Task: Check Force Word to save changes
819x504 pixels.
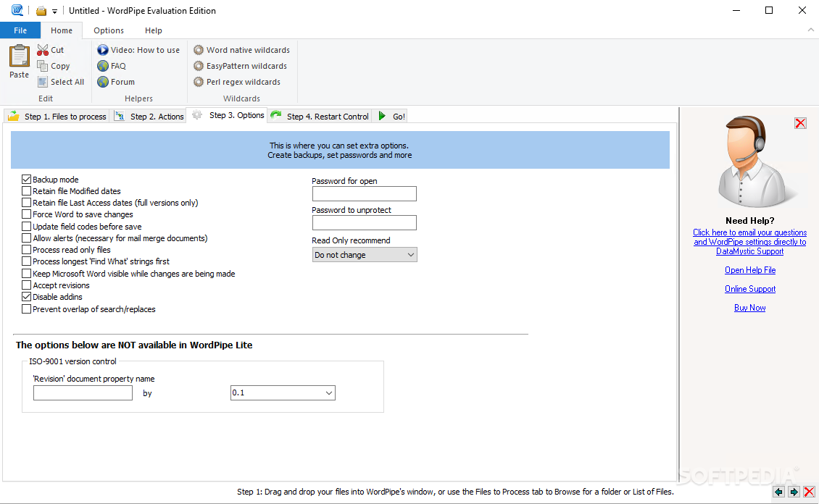Action: point(27,214)
